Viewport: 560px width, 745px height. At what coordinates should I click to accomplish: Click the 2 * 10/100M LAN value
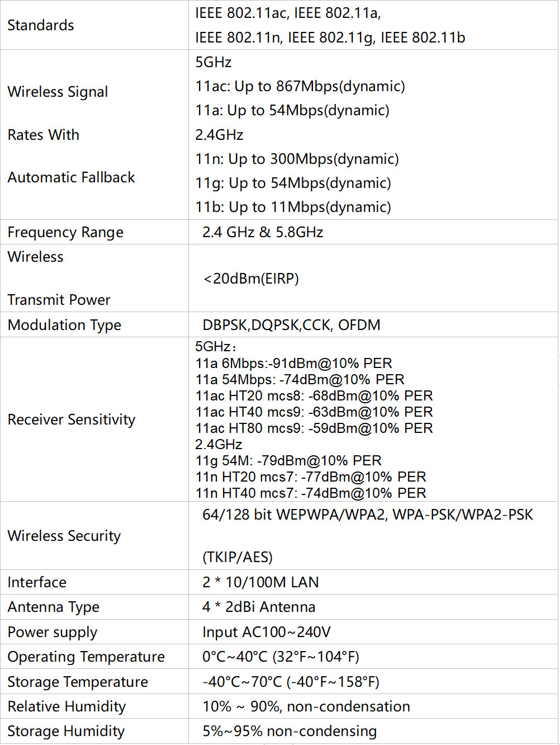[x=260, y=582]
